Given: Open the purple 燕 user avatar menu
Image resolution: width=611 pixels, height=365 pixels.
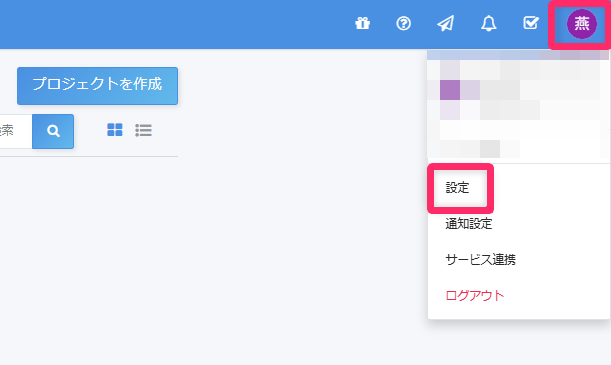Looking at the screenshot, I should pyautogui.click(x=581, y=24).
